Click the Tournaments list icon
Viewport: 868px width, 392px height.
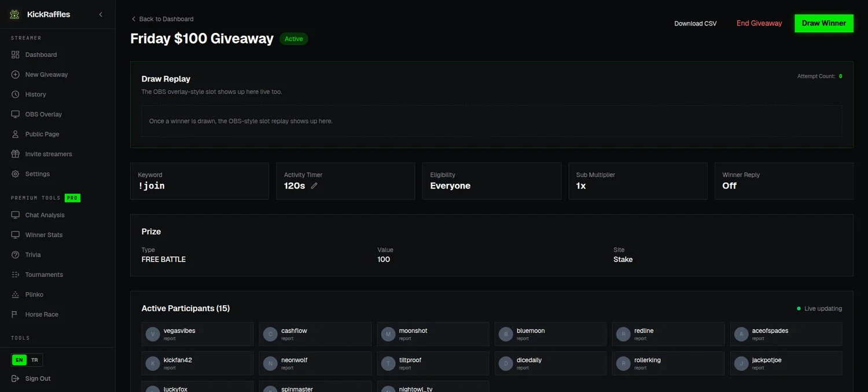tap(16, 275)
